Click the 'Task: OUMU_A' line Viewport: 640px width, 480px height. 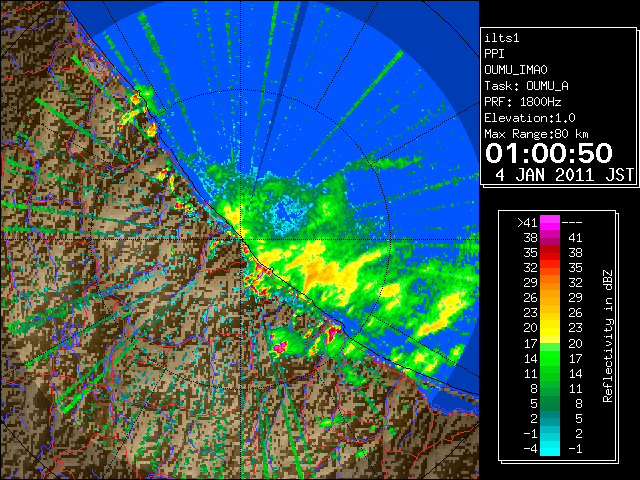[x=527, y=86]
